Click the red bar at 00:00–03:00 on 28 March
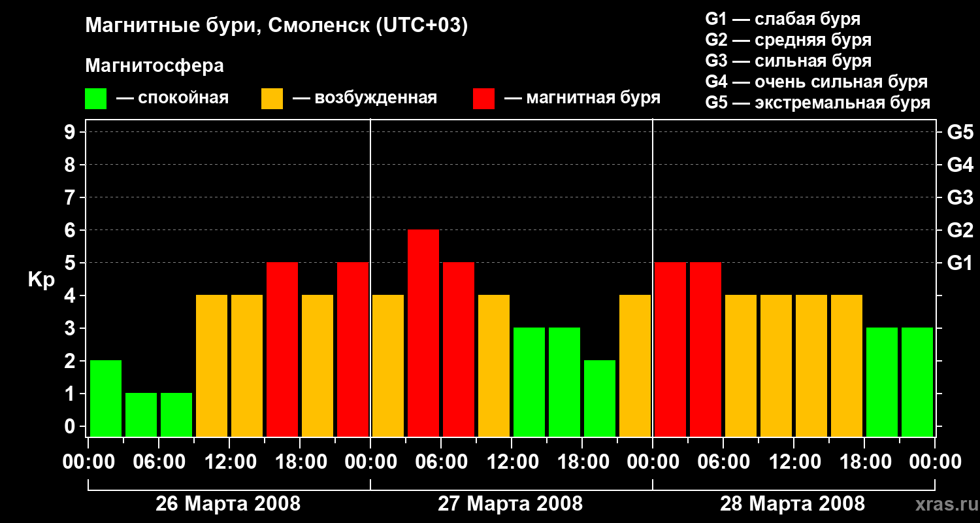980x523 pixels. tap(670, 350)
